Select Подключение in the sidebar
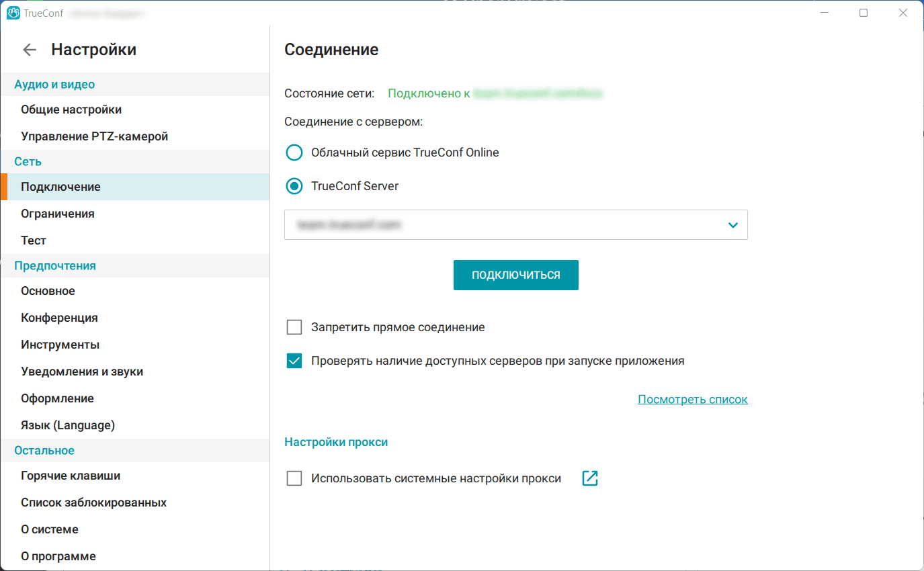Screen dimensions: 924x571 135,187
